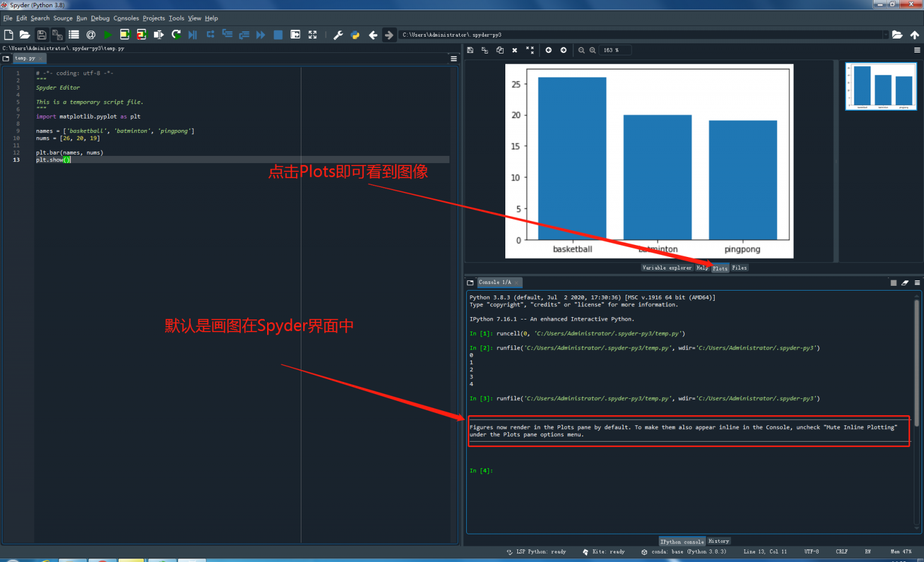Open the editor pane options menu
The image size is (924, 562).
[454, 58]
